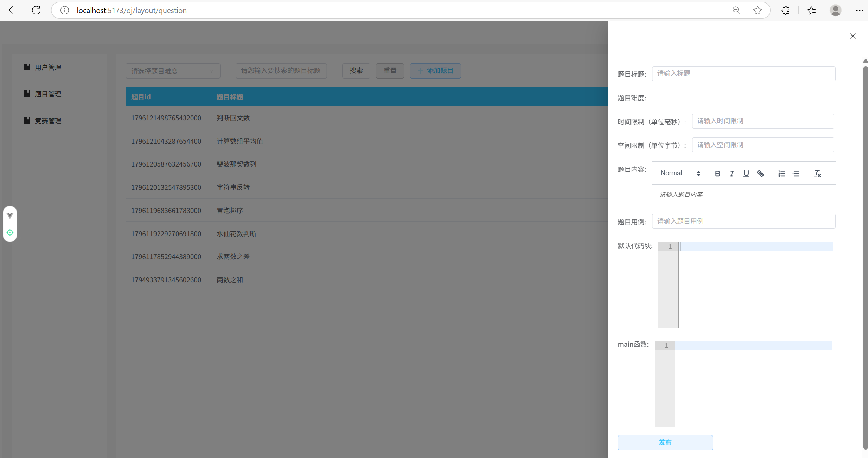Toggle italic formatting in the editor
This screenshot has width=868, height=458.
tap(732, 174)
